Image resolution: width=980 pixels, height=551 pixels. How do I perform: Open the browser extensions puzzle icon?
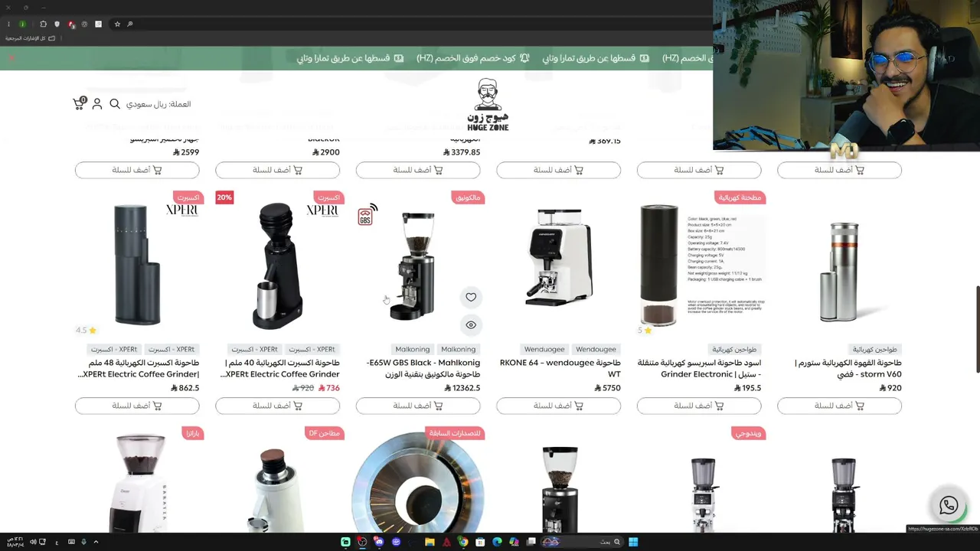tap(43, 24)
